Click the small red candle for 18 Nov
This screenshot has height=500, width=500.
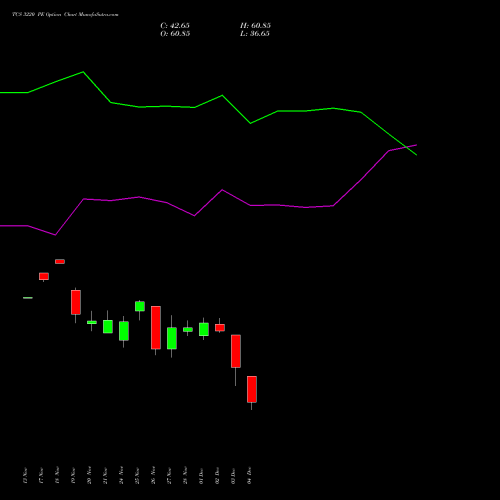[x=60, y=261]
